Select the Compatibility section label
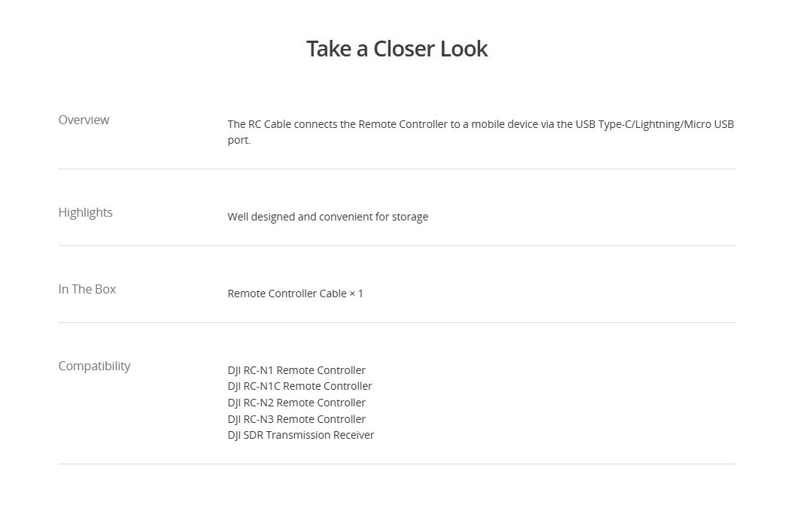 (x=94, y=366)
